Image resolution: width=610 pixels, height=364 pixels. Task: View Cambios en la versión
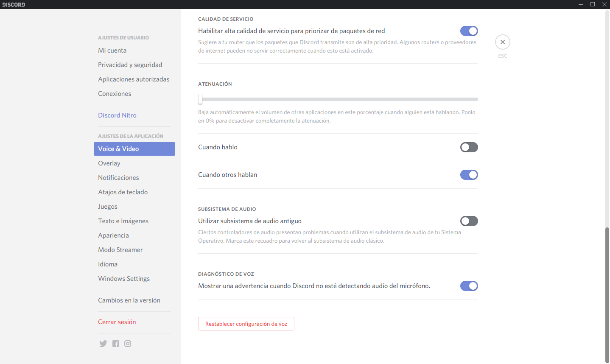pos(134,300)
